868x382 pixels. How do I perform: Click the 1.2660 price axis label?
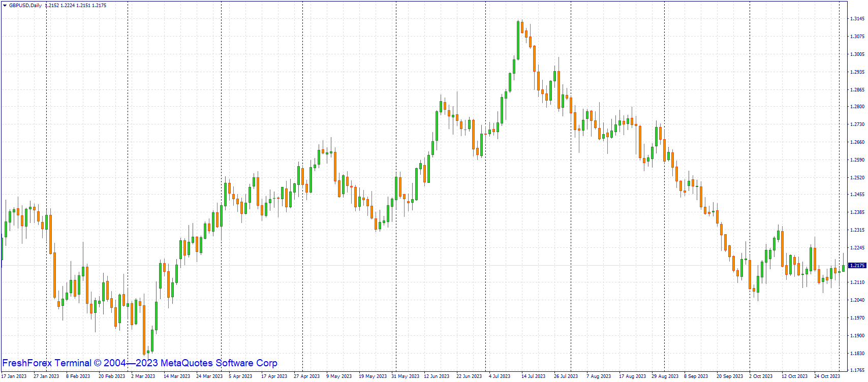click(857, 142)
